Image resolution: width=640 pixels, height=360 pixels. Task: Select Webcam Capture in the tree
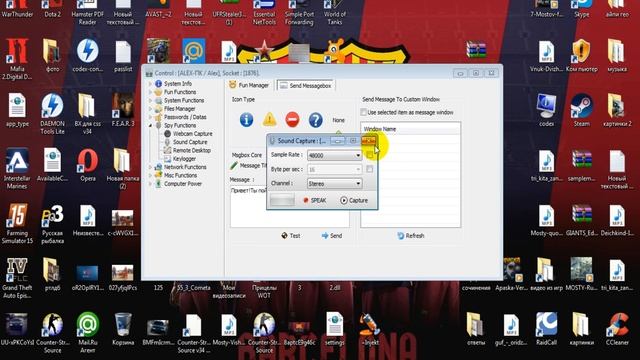click(192, 133)
